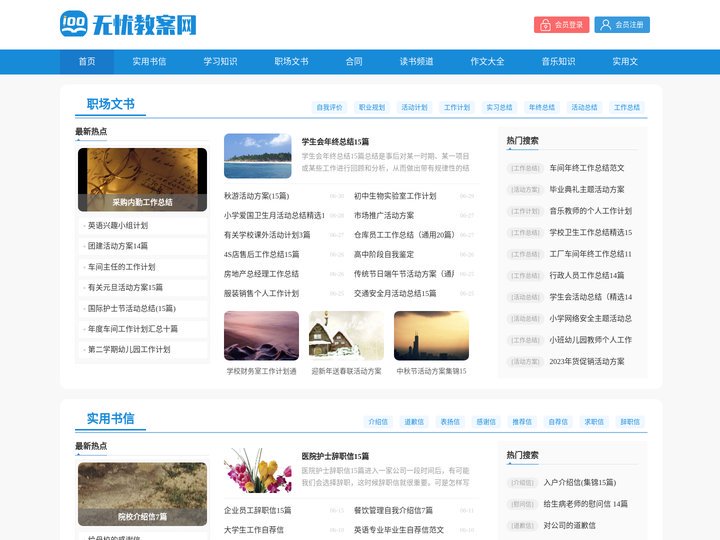The image size is (720, 540).
Task: Click the 推荐信 tag
Action: pyautogui.click(x=522, y=422)
